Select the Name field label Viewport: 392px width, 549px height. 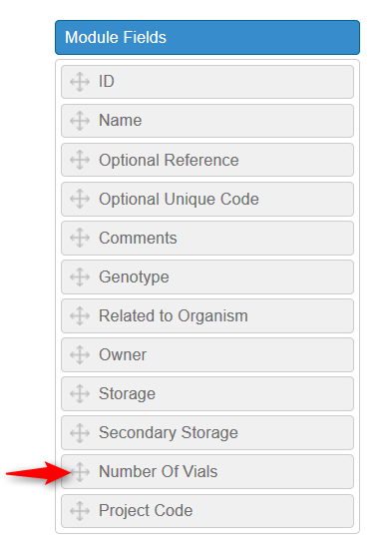coord(121,121)
